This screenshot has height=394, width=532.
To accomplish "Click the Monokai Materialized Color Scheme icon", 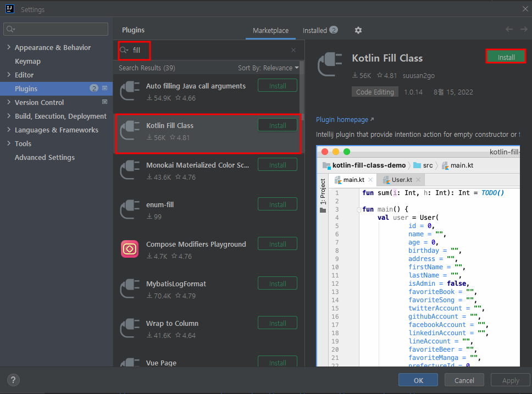I will point(130,170).
